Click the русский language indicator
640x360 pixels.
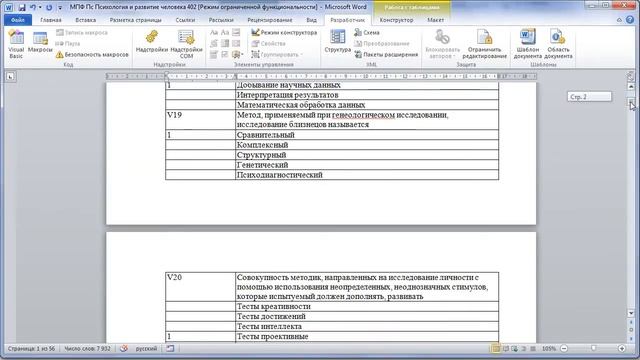point(146,349)
